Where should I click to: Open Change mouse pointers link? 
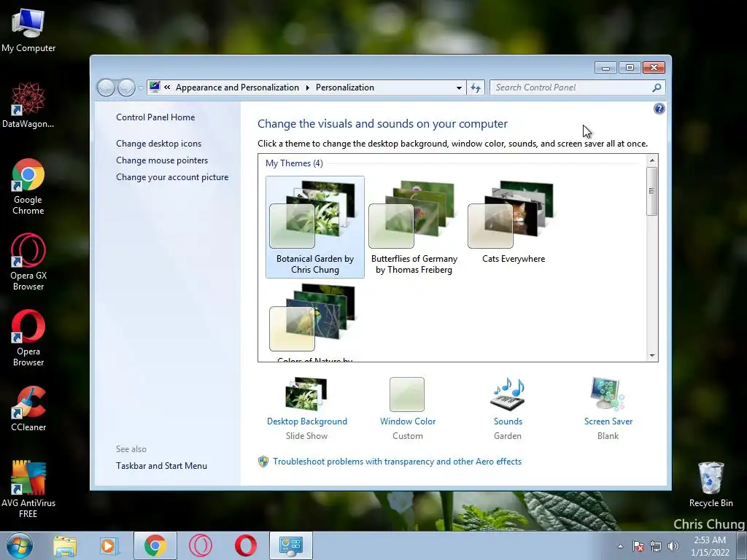162,160
